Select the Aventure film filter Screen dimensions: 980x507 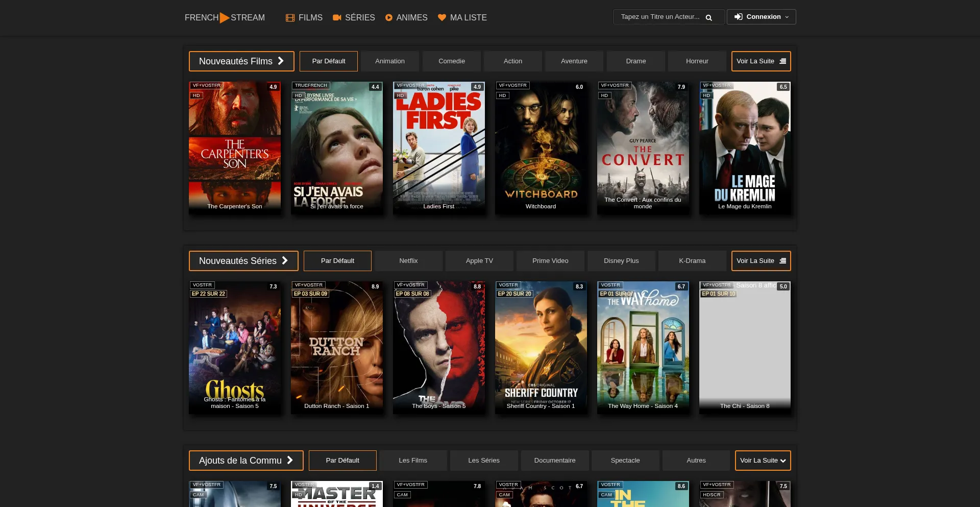click(x=574, y=61)
